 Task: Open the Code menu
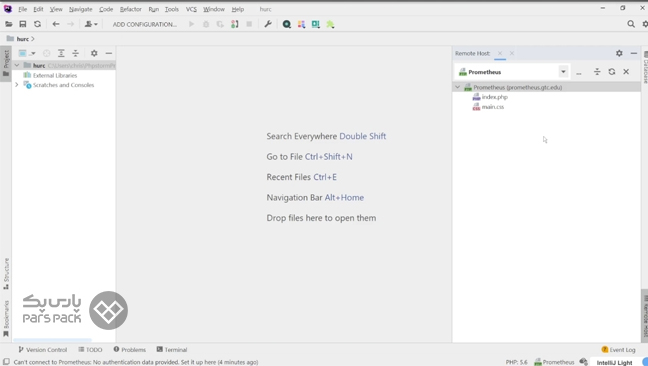106,9
